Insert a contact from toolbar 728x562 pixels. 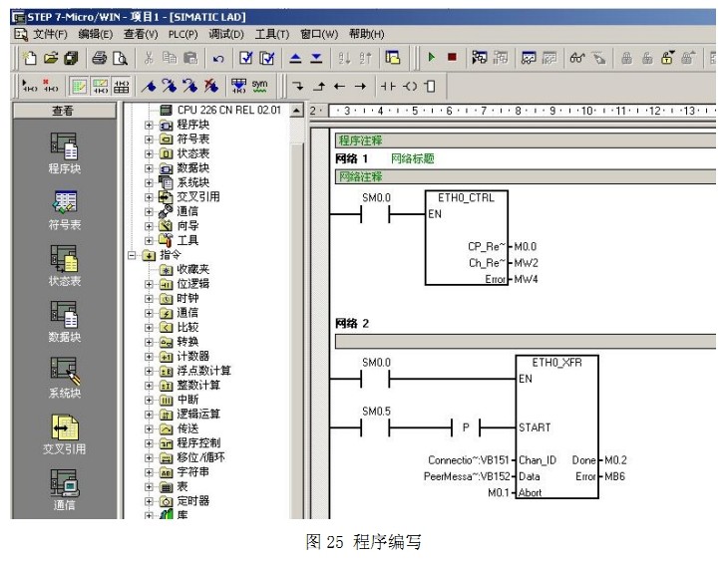click(388, 86)
